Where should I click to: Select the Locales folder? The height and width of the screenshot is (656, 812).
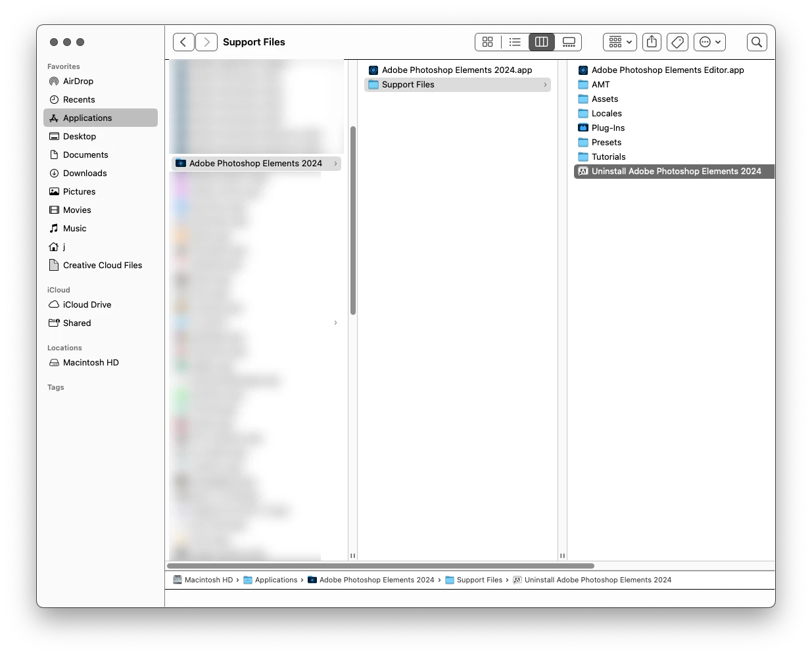click(x=674, y=114)
